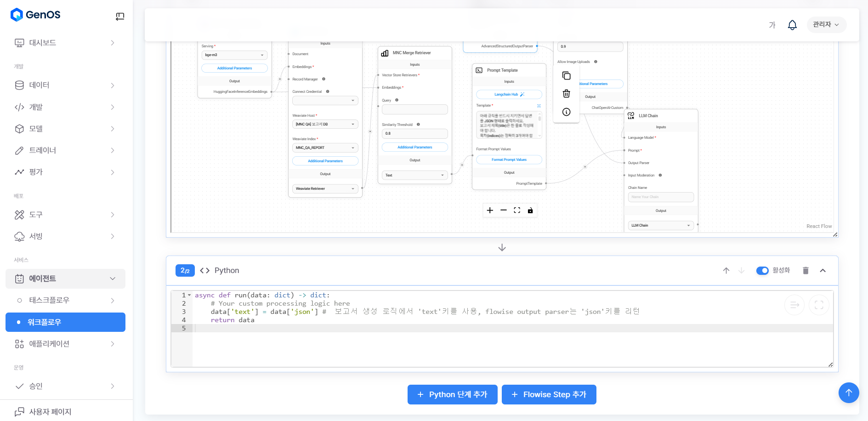Move the Python step up with arrow
The height and width of the screenshot is (421, 868).
tap(726, 271)
